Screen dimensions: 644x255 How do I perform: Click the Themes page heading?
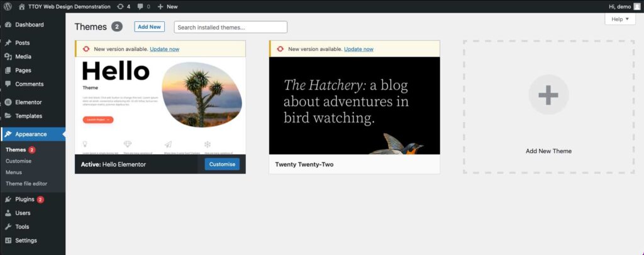(91, 26)
